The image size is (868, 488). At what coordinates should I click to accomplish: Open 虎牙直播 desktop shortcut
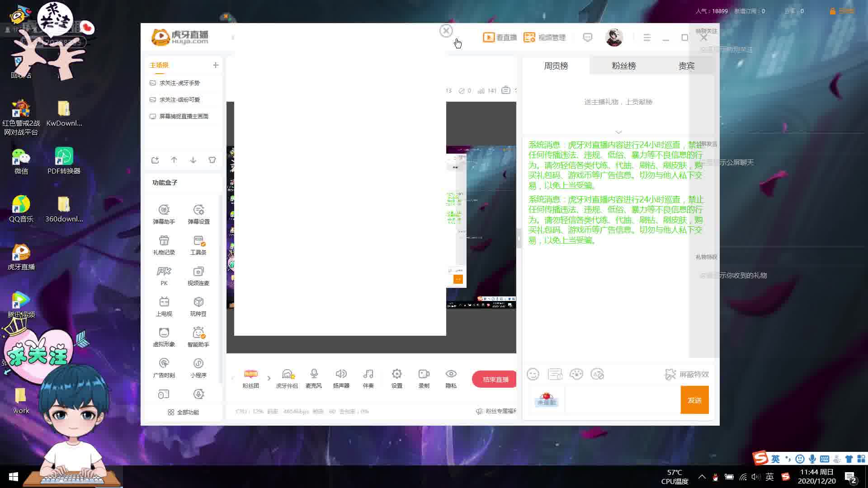pos(21,257)
